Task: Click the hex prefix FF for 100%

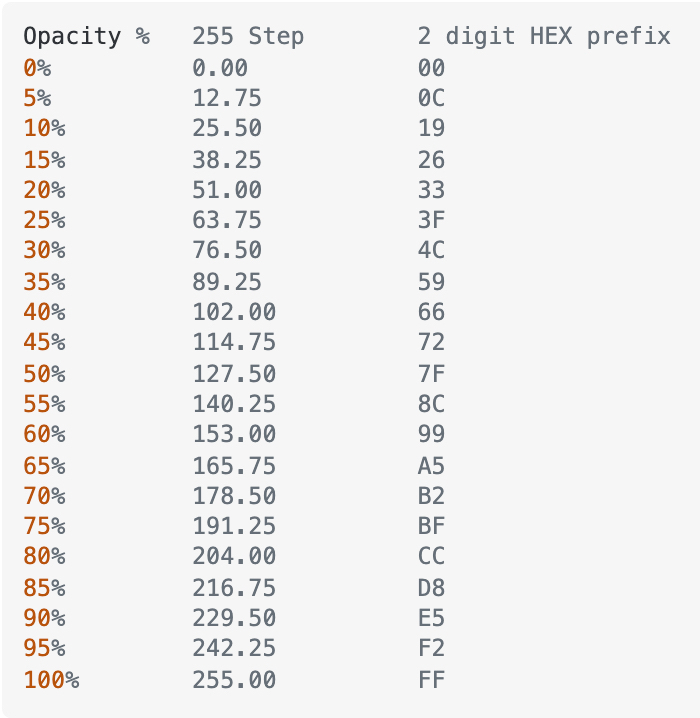Action: [431, 680]
